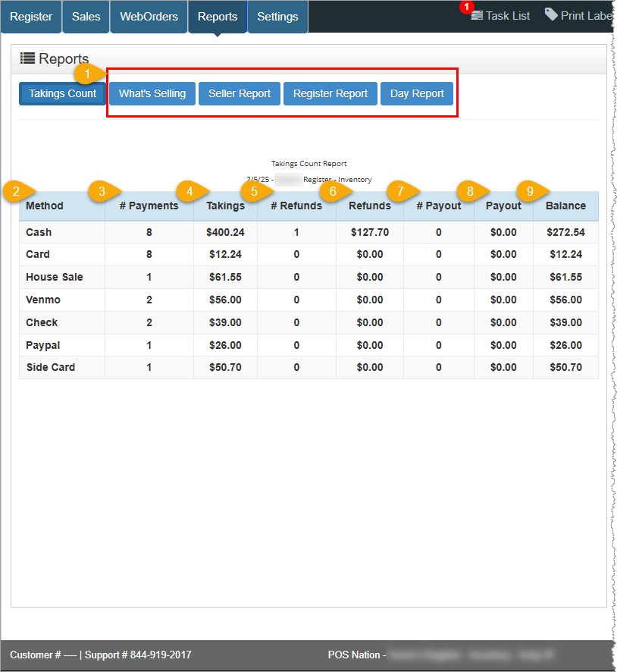Select the Cash row in the table
Viewport: 617px width, 672px height.
click(x=39, y=232)
